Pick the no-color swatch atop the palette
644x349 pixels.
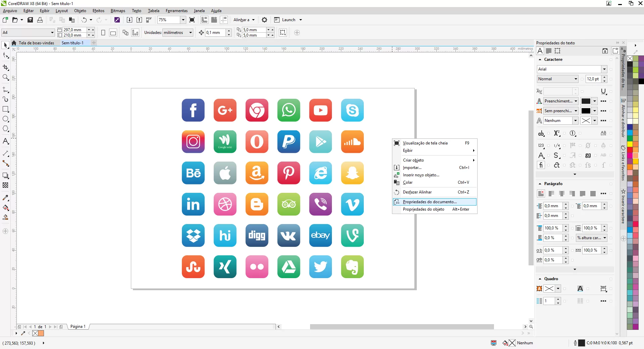[x=630, y=58]
